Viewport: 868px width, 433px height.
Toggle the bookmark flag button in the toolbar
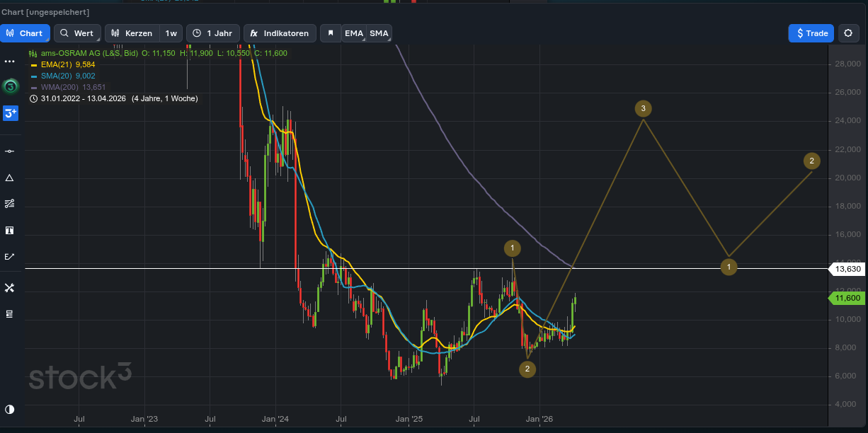[x=330, y=33]
